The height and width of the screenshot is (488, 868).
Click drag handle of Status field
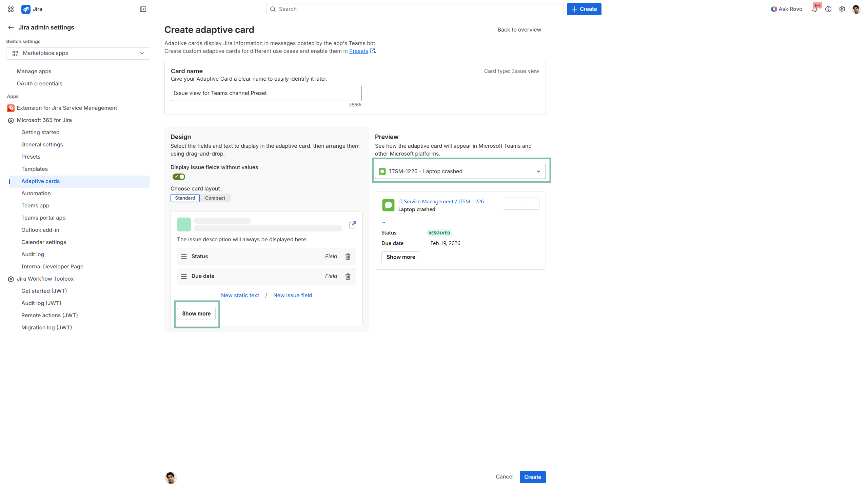coord(184,257)
